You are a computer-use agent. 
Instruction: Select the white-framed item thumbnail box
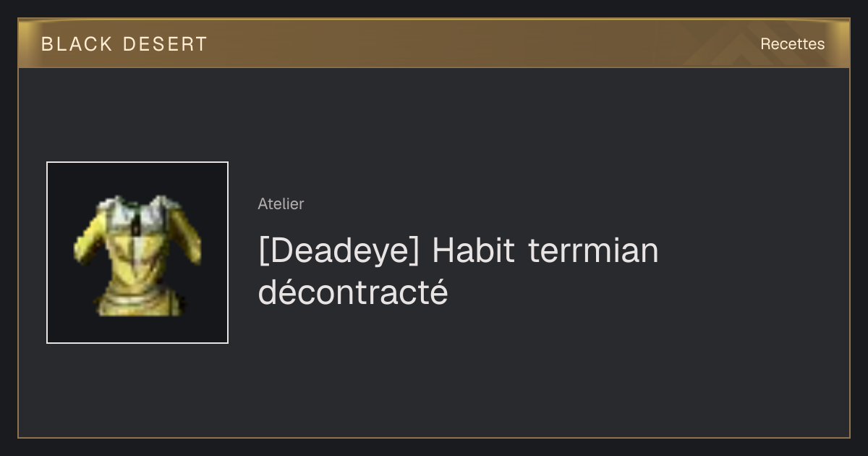point(137,253)
